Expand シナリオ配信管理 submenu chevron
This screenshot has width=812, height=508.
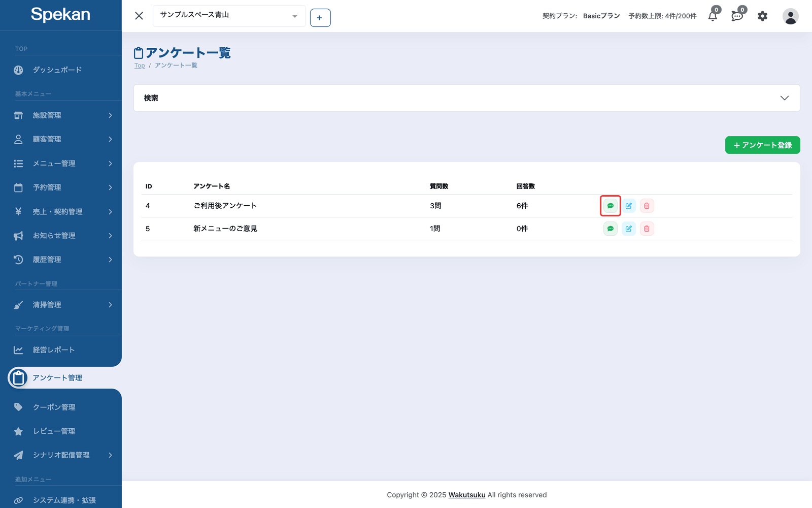point(110,455)
